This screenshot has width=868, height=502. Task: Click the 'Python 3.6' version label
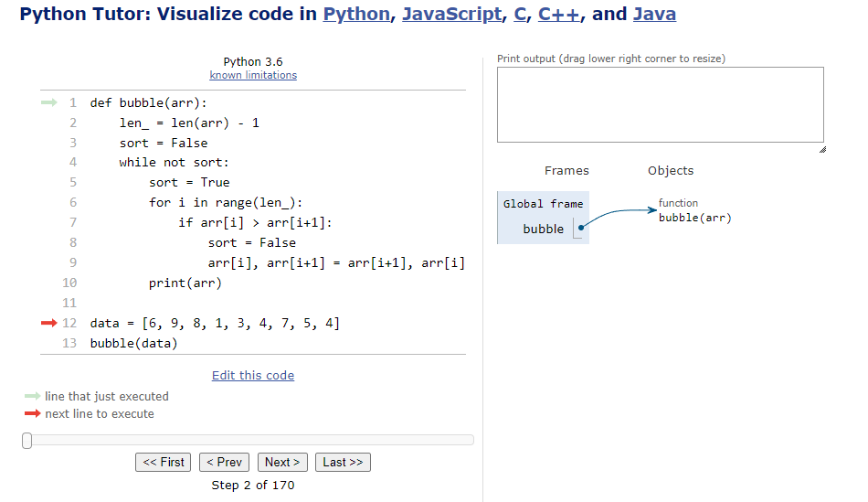coord(253,61)
